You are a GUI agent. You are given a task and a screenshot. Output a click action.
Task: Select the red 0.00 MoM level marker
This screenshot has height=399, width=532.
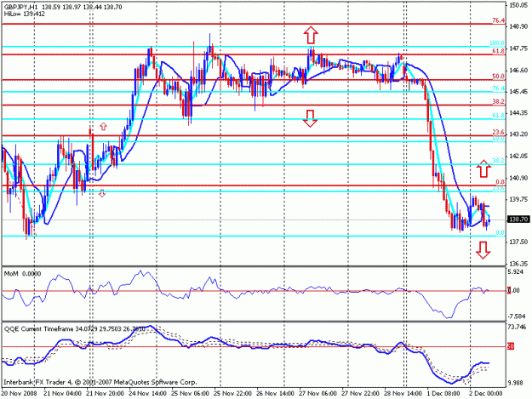513,290
